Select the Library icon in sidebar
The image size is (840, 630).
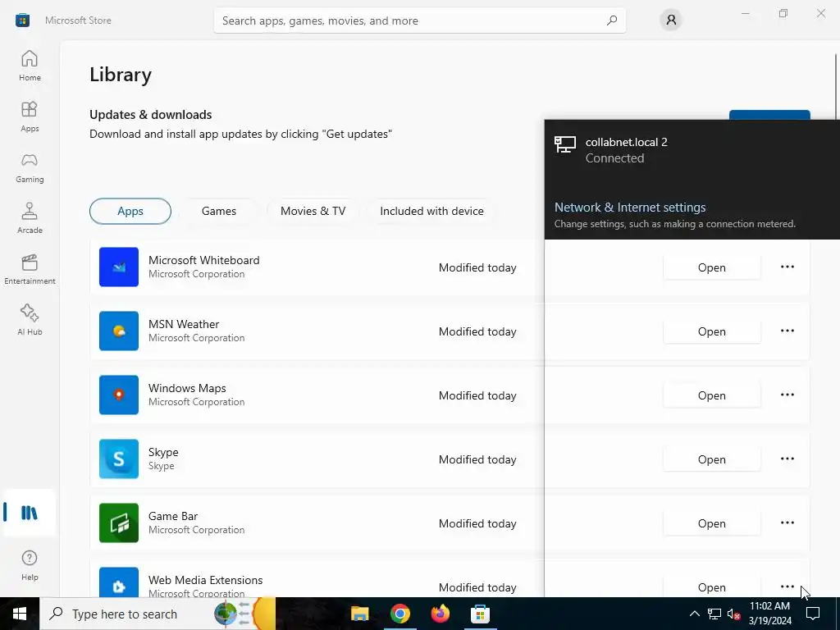[x=30, y=513]
